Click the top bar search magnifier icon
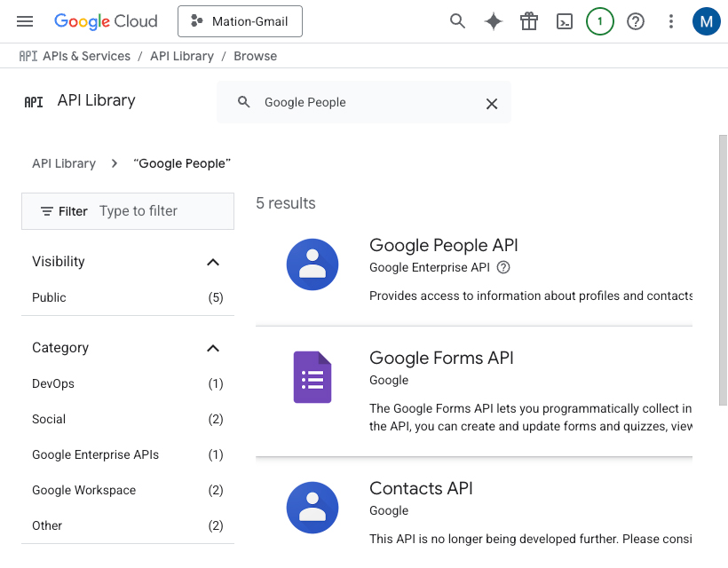 457,21
